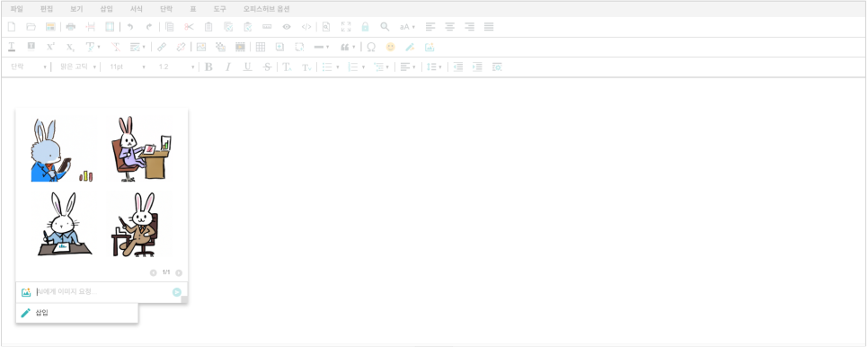This screenshot has width=868, height=347.
Task: Undo the last action
Action: click(x=130, y=27)
